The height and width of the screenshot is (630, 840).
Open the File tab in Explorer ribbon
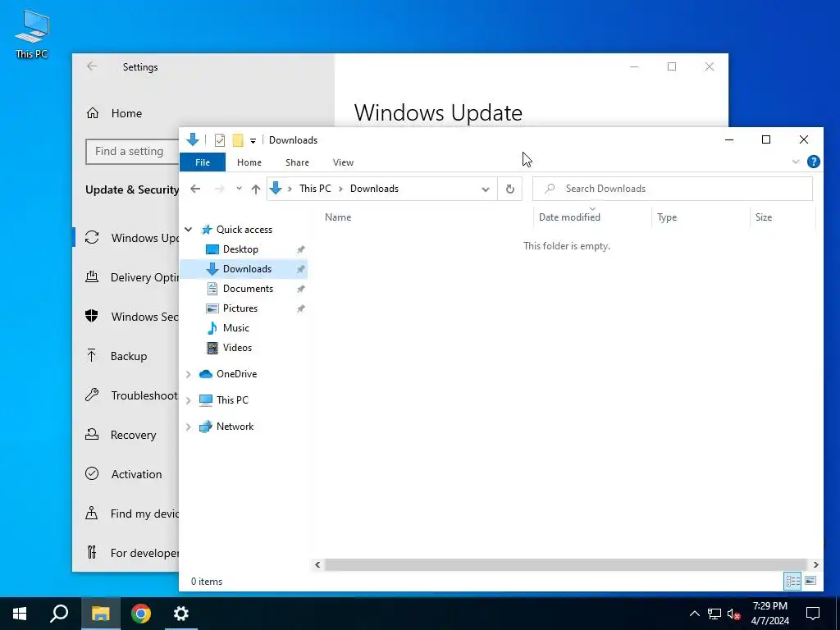[x=203, y=162]
